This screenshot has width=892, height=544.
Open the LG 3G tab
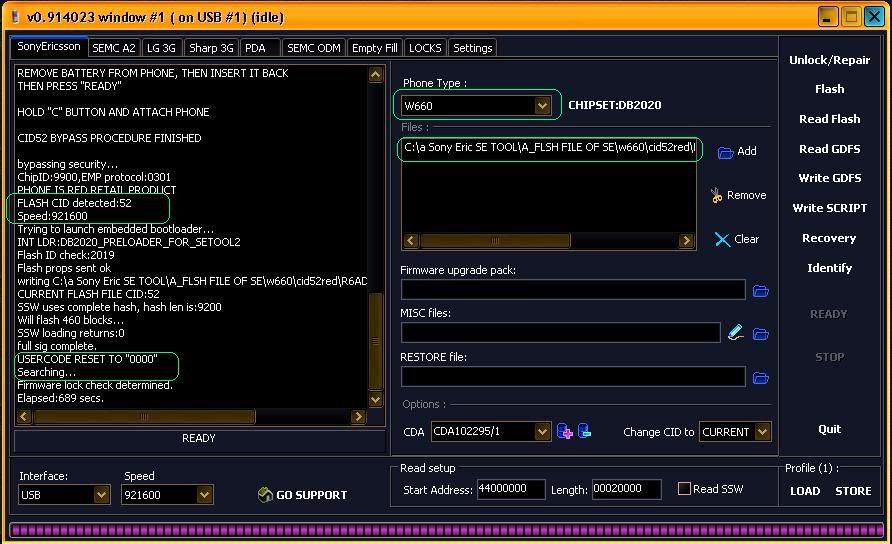point(162,48)
